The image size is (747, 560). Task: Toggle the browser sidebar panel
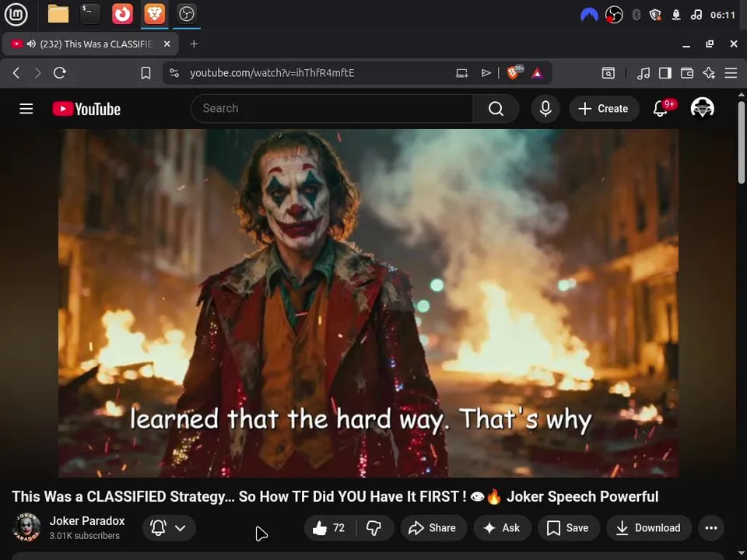[x=665, y=73]
